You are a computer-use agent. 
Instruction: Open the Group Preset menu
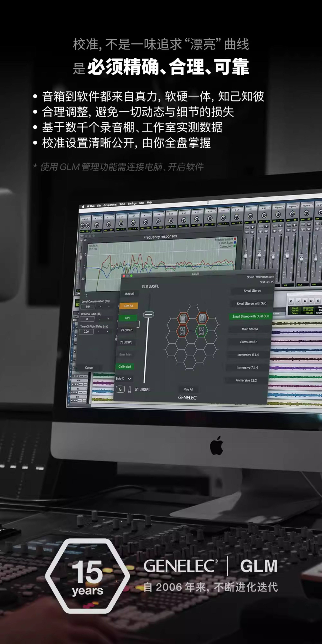tap(110, 205)
